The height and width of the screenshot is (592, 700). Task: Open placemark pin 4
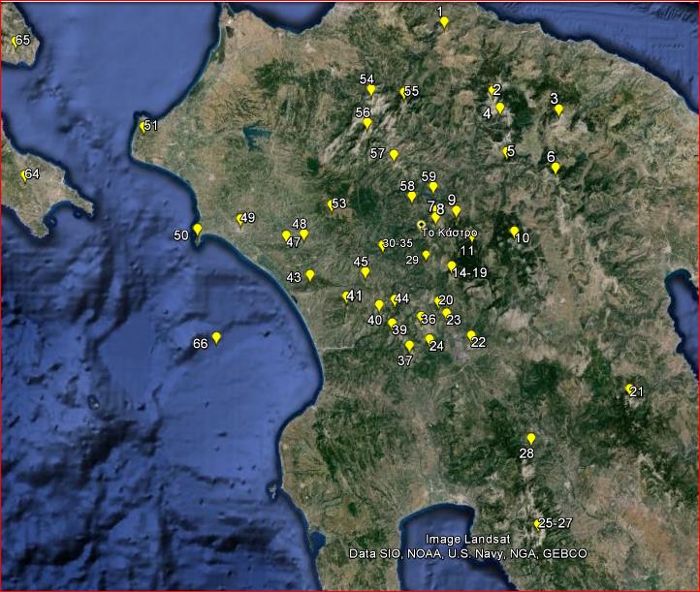[500, 109]
